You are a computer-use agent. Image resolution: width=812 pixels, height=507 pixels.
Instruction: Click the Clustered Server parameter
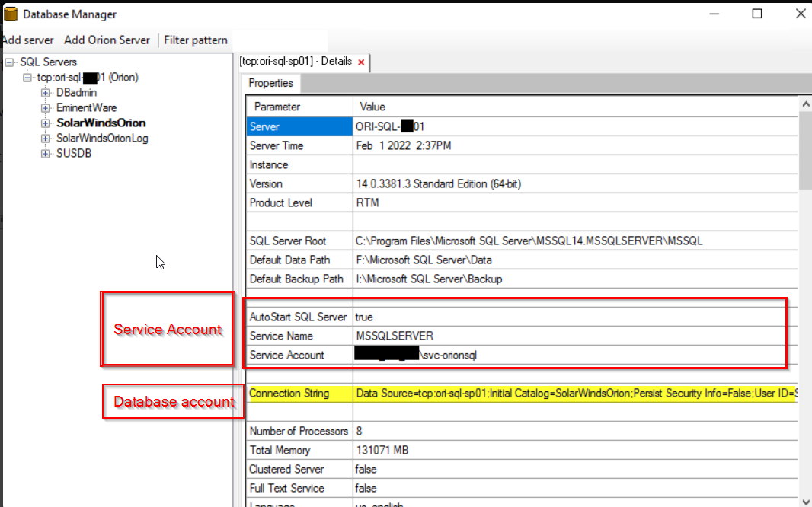pos(300,470)
